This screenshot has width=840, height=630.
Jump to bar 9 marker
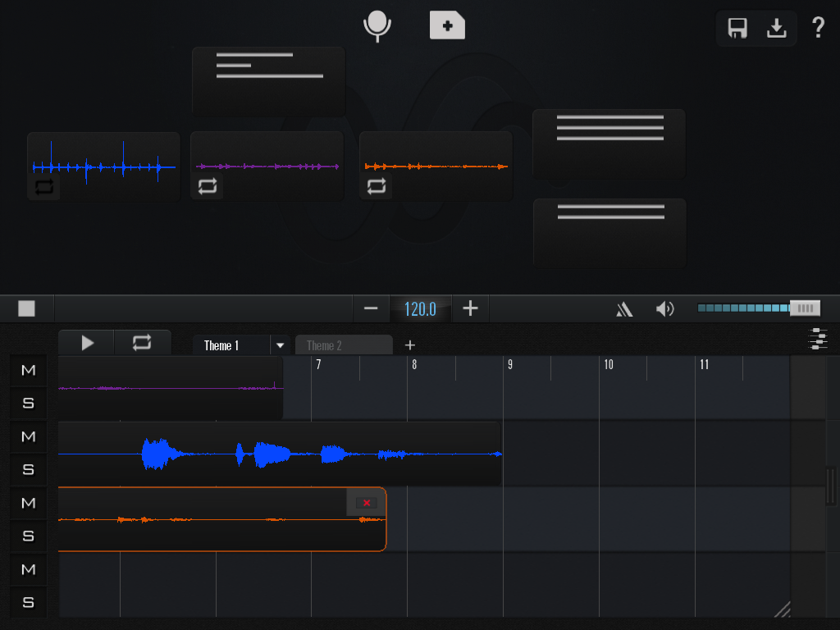510,365
